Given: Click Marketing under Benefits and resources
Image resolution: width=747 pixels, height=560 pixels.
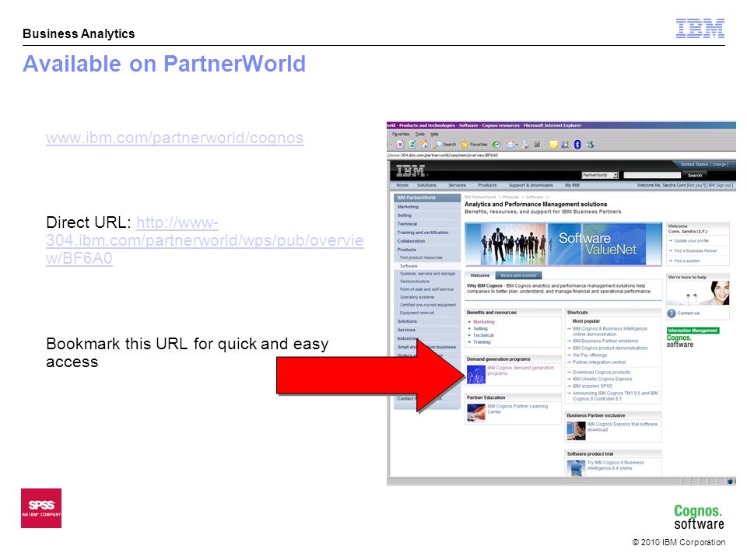Looking at the screenshot, I should (x=483, y=322).
